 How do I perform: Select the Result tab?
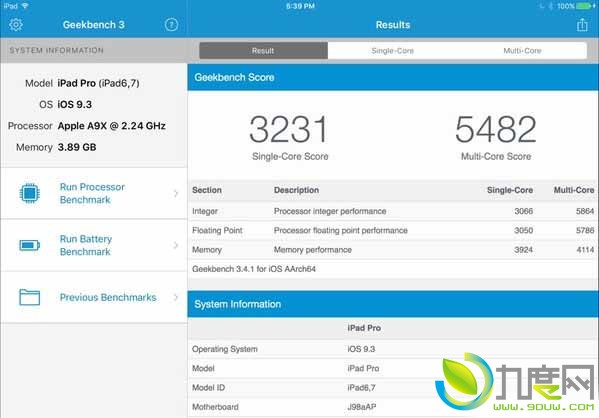263,50
